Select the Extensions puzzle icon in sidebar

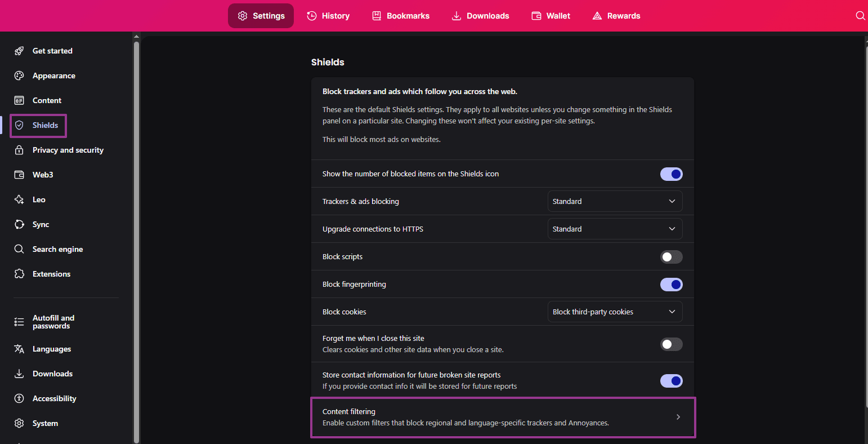coord(19,274)
